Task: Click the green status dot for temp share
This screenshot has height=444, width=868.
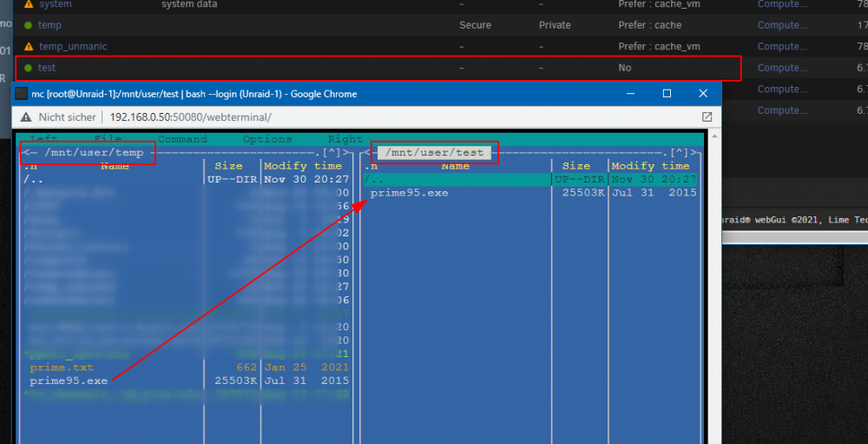Action: coord(29,25)
